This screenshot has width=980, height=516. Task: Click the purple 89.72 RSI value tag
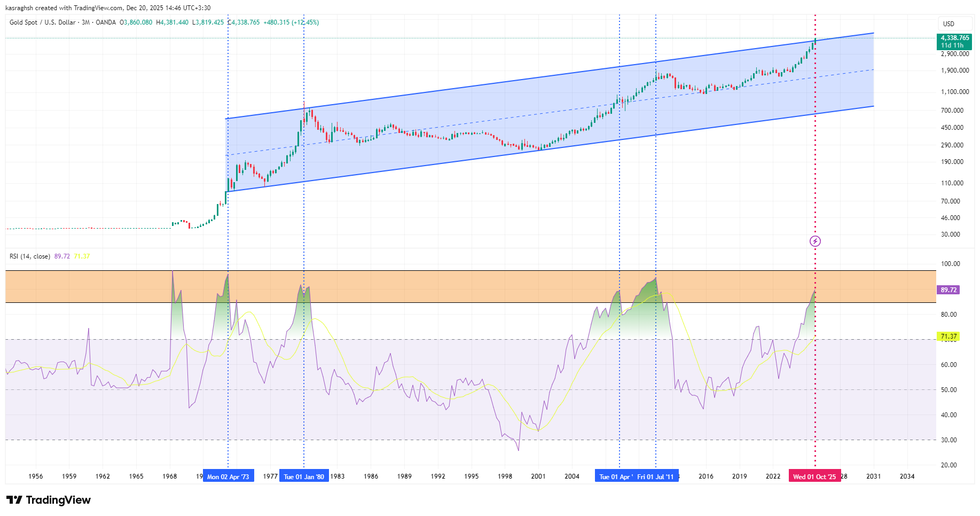pos(948,290)
